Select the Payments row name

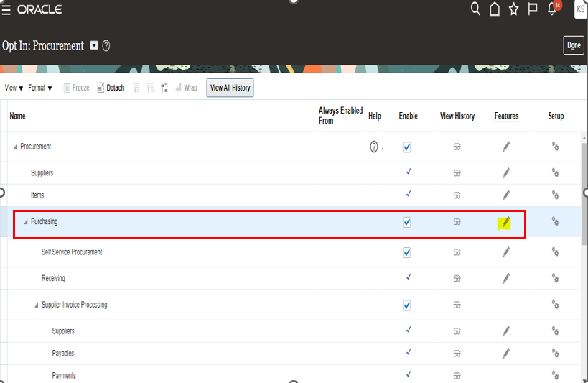click(x=64, y=376)
